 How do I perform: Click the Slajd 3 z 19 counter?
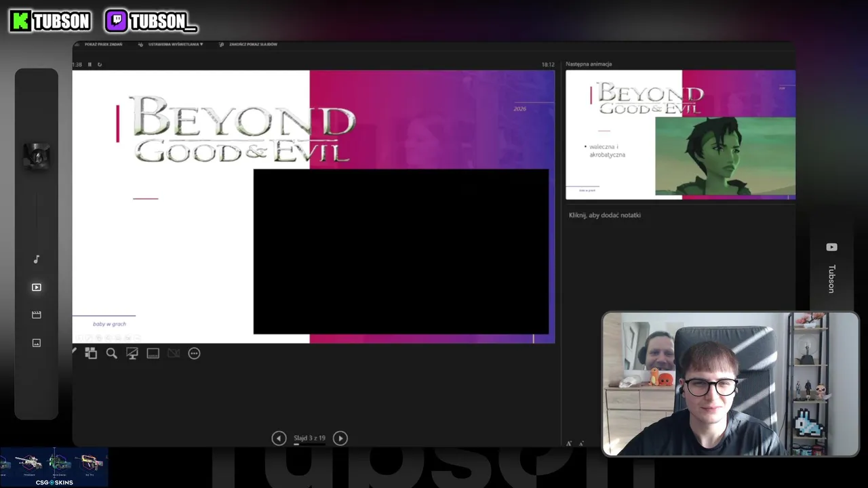click(309, 438)
